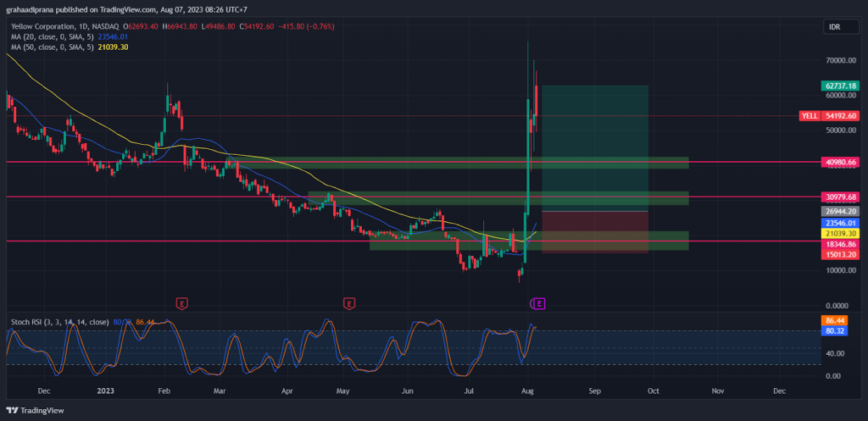
Task: Click the Oct label on time axis
Action: click(654, 391)
